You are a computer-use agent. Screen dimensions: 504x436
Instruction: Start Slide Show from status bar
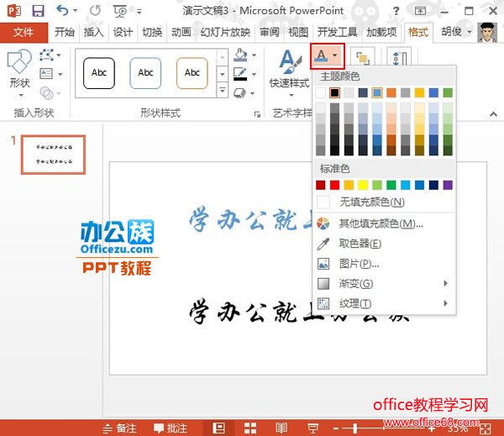(312, 428)
